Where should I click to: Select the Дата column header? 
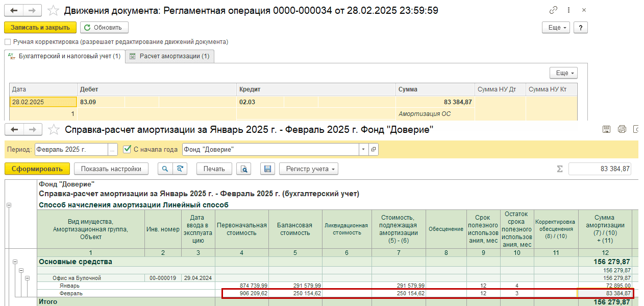pyautogui.click(x=43, y=89)
